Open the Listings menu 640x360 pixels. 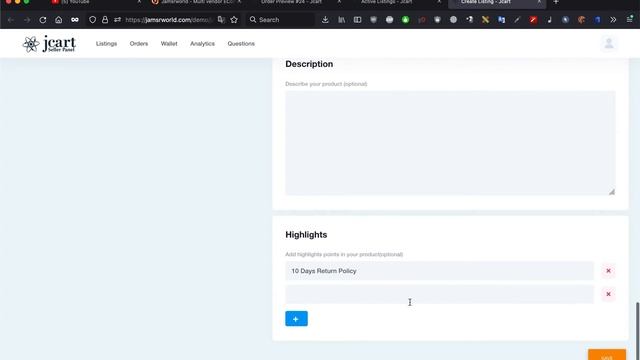(106, 44)
